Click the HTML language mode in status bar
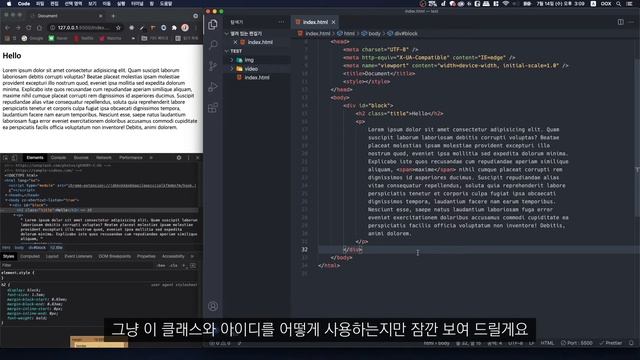 (x=547, y=343)
